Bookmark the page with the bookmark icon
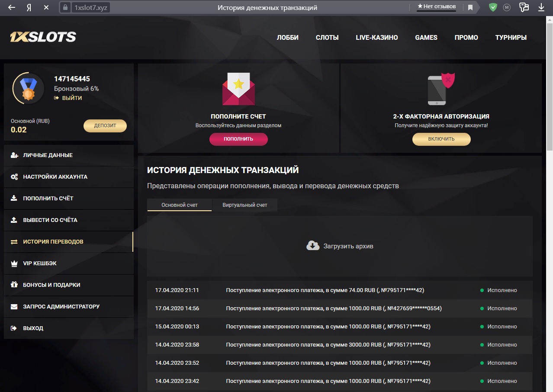Screen dimensions: 553x392 (x=470, y=7)
